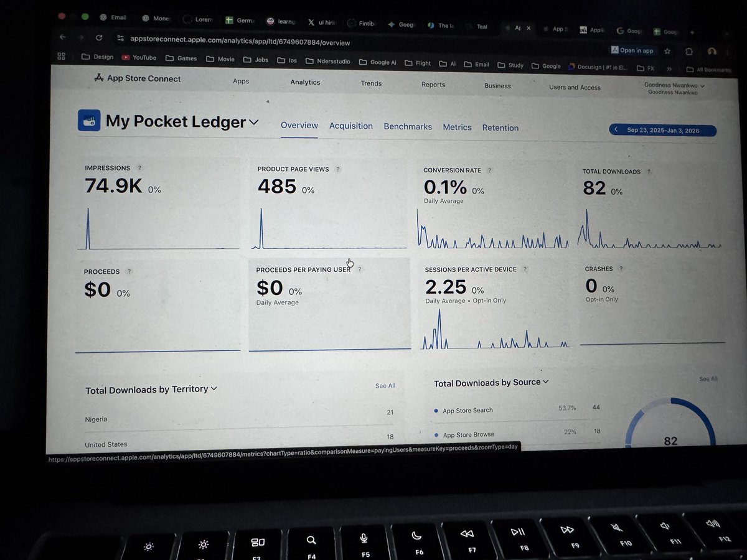Switch to the Benchmarks tab

(408, 126)
